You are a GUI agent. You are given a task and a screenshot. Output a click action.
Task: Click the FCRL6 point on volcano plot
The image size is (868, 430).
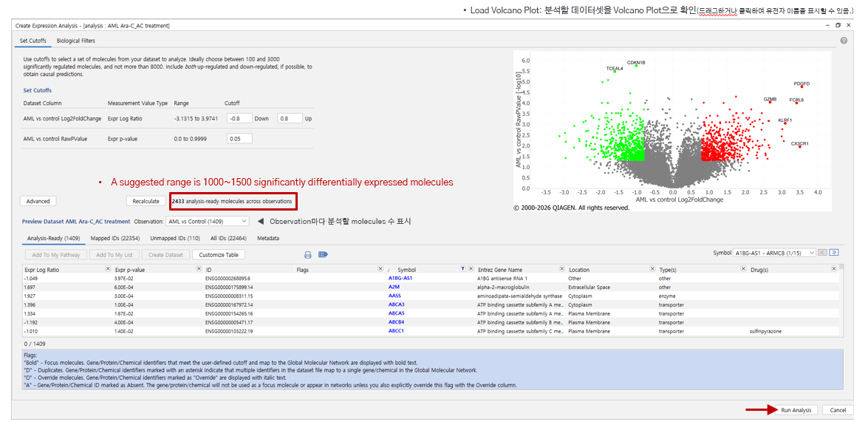click(x=796, y=103)
